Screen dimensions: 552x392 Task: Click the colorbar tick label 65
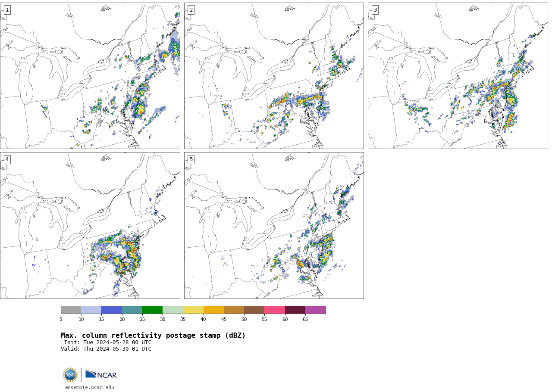[x=305, y=319]
